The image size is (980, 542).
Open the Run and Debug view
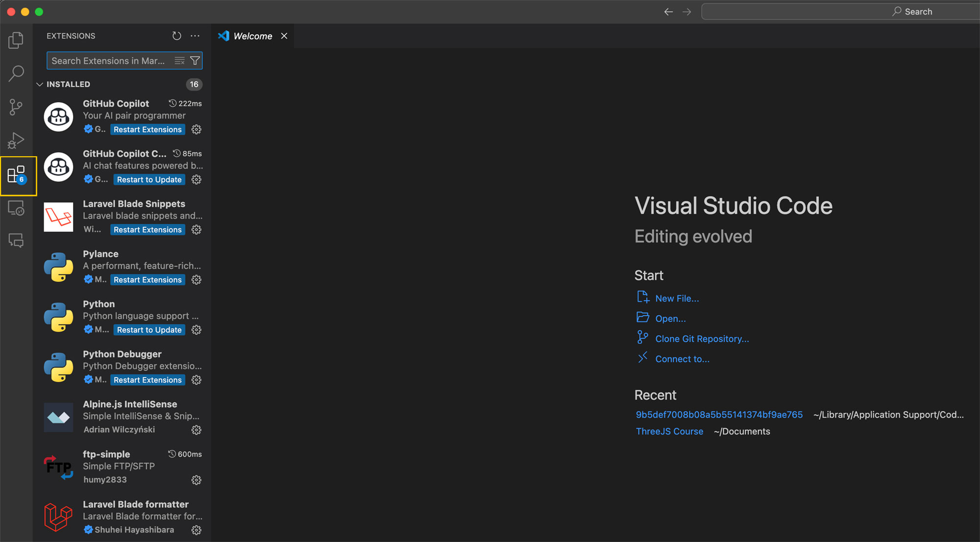pos(16,141)
